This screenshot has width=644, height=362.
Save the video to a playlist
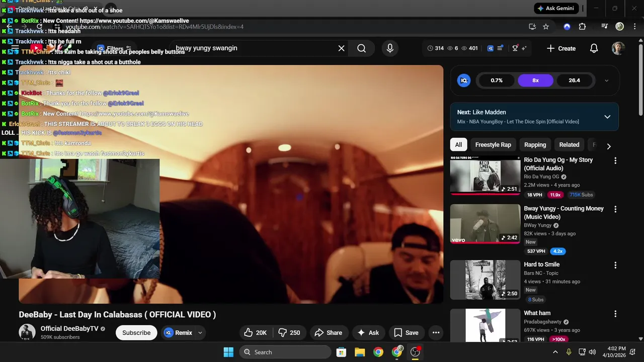tap(406, 332)
